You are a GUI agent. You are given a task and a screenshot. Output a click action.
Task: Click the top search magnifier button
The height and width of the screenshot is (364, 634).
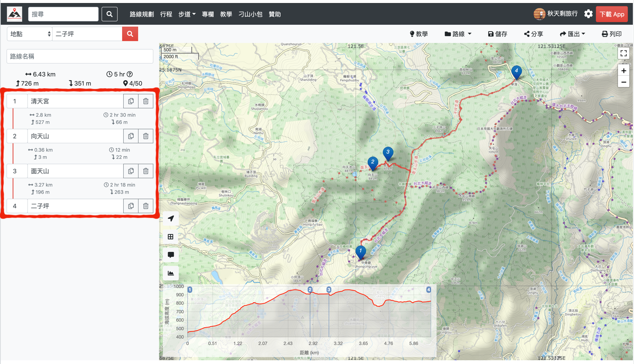(109, 14)
